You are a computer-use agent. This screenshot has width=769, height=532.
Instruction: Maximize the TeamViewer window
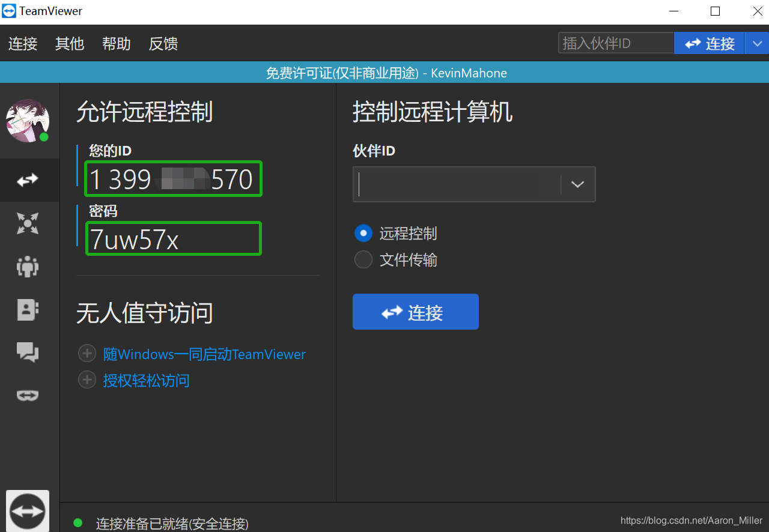[715, 11]
